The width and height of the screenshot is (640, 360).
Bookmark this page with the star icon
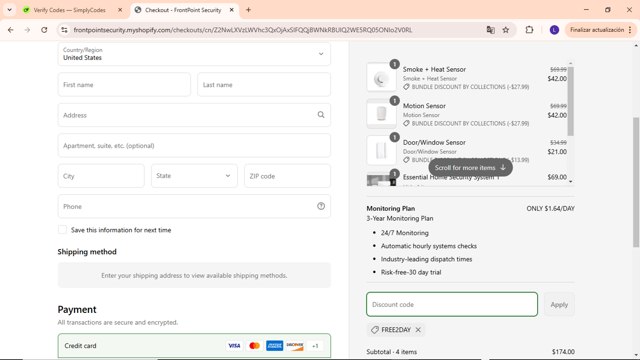point(506,30)
